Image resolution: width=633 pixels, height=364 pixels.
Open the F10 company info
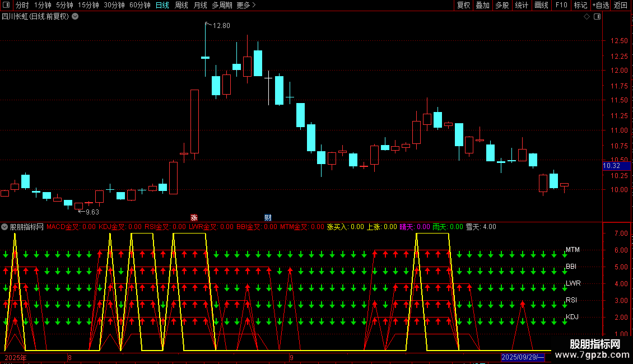coord(561,5)
